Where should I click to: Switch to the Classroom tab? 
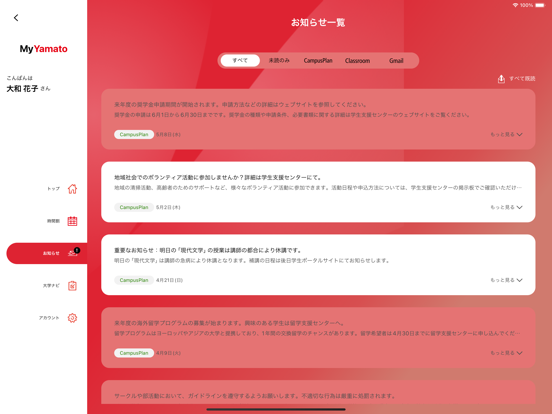[357, 61]
